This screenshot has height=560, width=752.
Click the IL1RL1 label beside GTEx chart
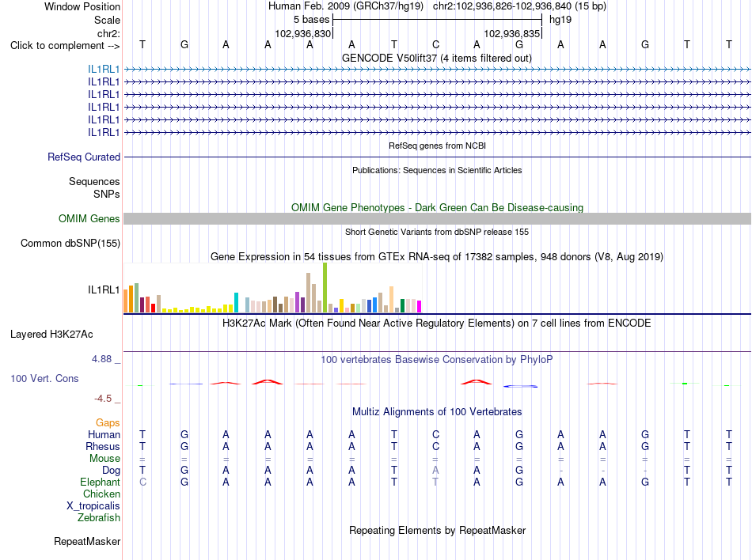[x=104, y=289]
